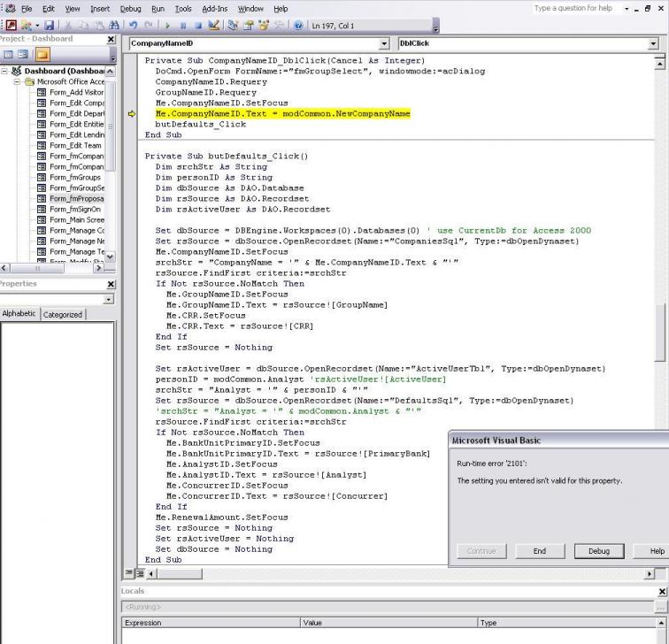The height and width of the screenshot is (644, 669).
Task: Switch to the Categorized properties tab
Action: 62,314
